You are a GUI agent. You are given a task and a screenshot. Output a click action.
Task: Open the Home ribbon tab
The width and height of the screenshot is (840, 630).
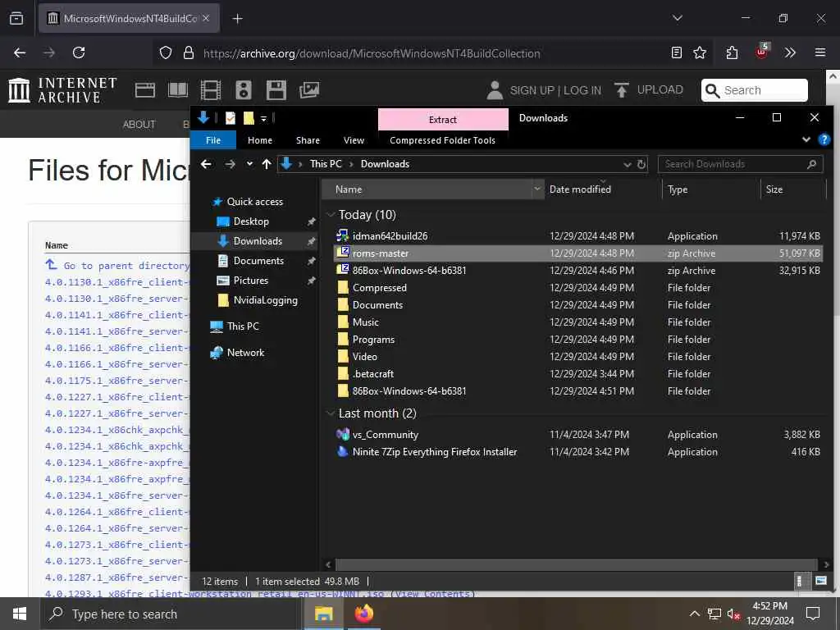(x=260, y=139)
